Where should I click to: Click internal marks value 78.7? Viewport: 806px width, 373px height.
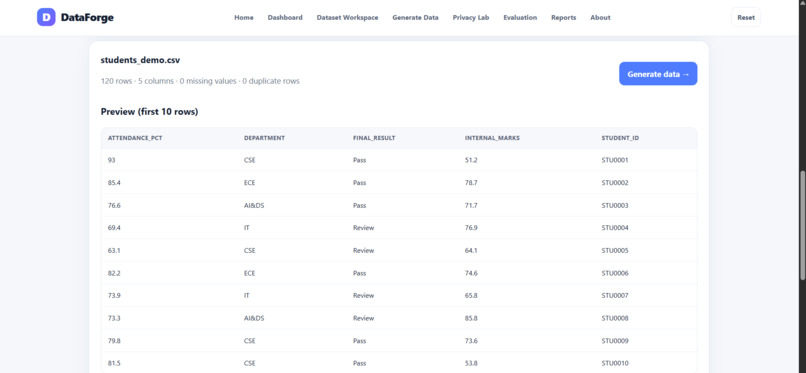point(471,183)
